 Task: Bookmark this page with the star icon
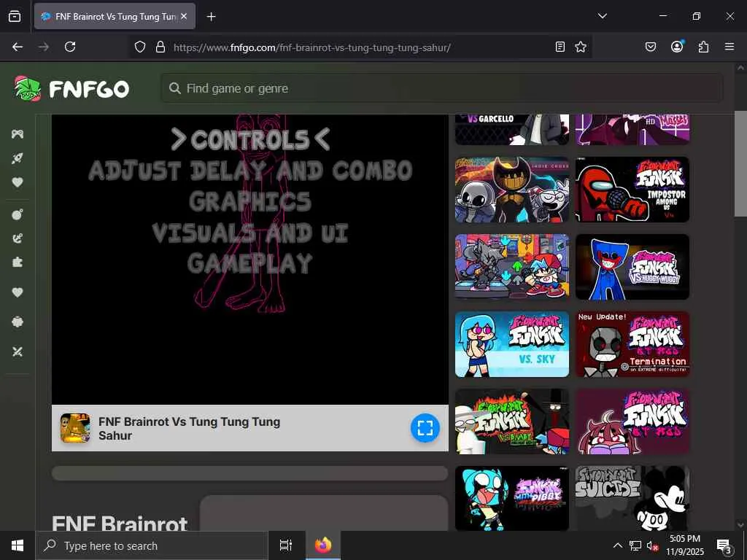[x=580, y=47]
